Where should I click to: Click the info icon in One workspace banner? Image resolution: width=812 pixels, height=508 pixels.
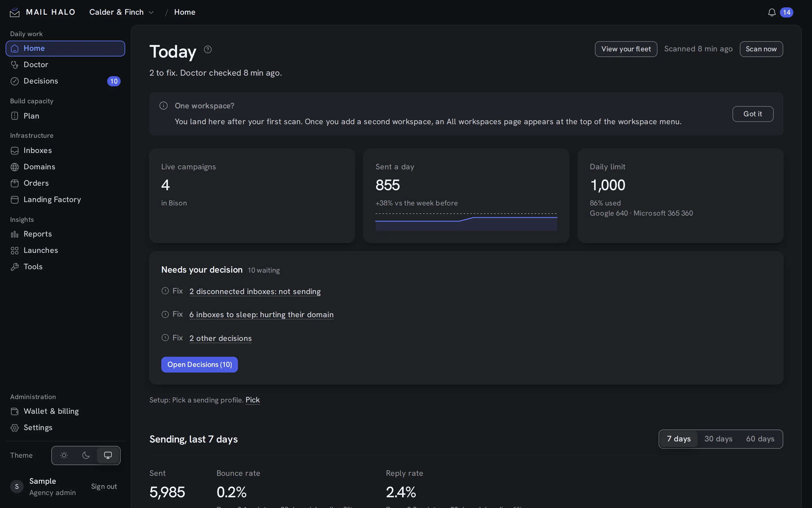(x=164, y=106)
